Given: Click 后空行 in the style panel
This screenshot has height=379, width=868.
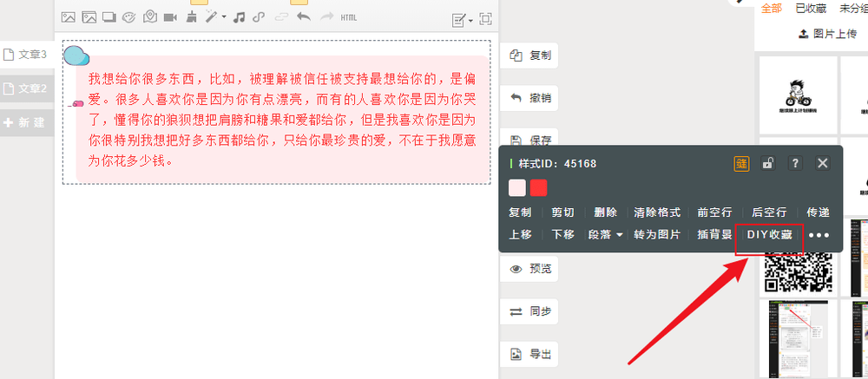Looking at the screenshot, I should pyautogui.click(x=769, y=212).
